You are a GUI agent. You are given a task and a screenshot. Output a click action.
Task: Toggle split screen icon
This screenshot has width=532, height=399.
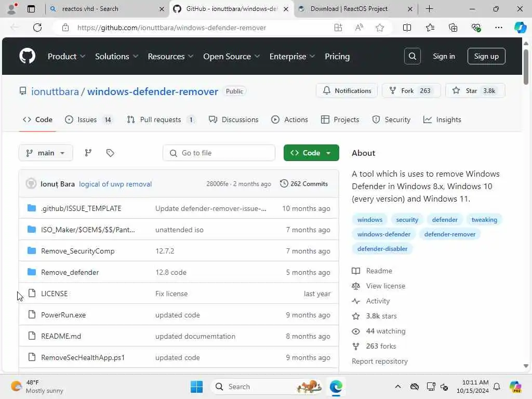click(x=407, y=28)
